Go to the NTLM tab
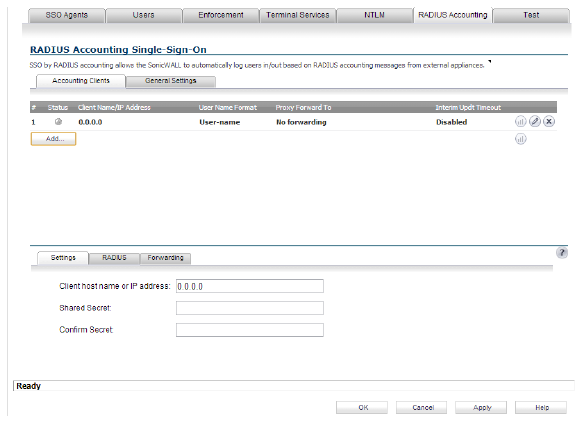583x424 pixels. point(374,16)
